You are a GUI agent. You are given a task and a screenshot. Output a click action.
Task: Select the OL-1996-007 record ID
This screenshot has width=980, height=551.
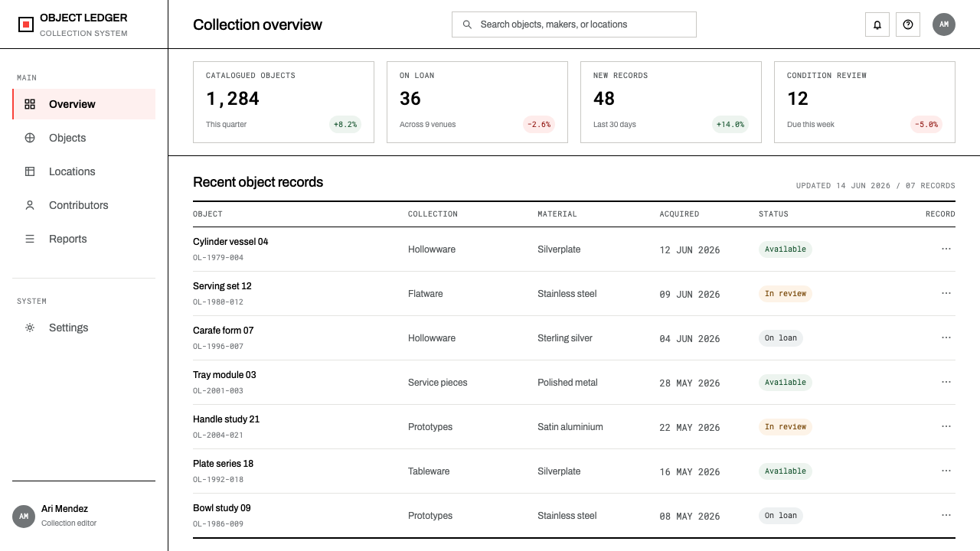218,347
